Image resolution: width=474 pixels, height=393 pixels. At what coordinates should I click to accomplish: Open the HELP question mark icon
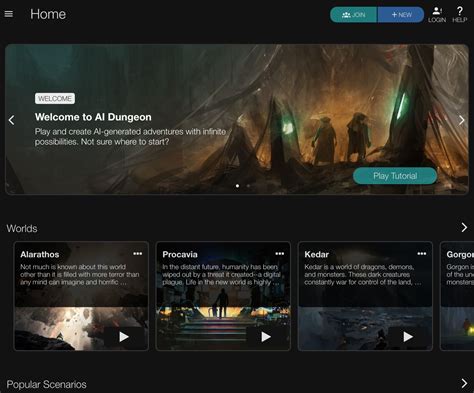(460, 15)
